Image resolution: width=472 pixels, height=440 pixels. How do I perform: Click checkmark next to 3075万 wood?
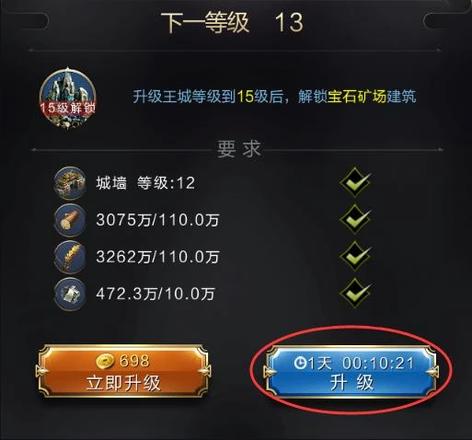(x=355, y=219)
